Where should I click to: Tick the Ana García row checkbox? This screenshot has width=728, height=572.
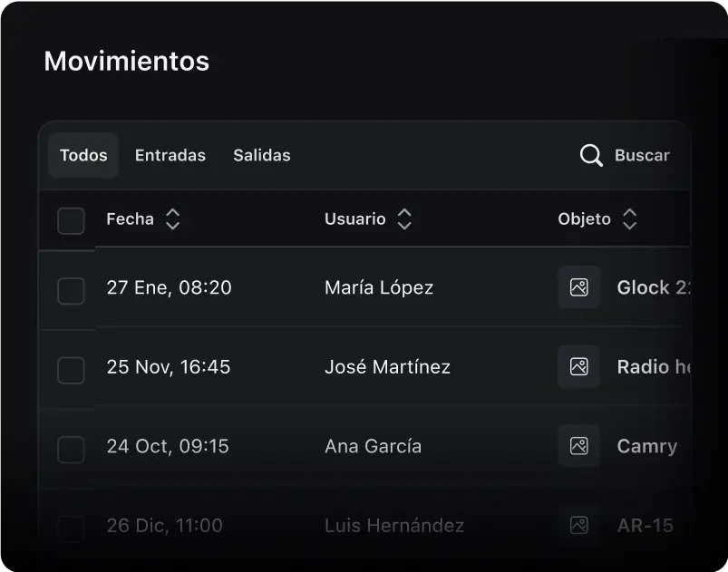pos(71,449)
